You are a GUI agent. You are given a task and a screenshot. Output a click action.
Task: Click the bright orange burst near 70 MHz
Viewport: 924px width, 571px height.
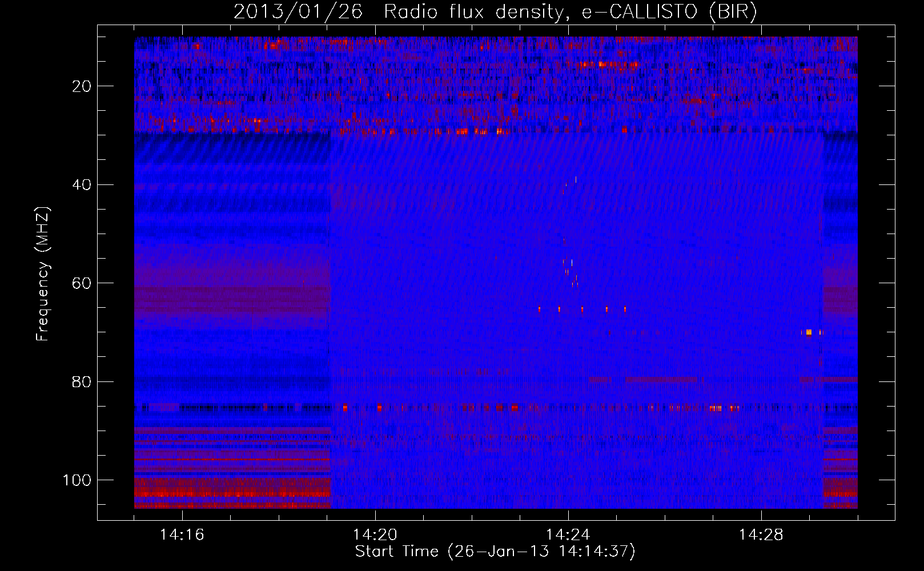tap(809, 332)
